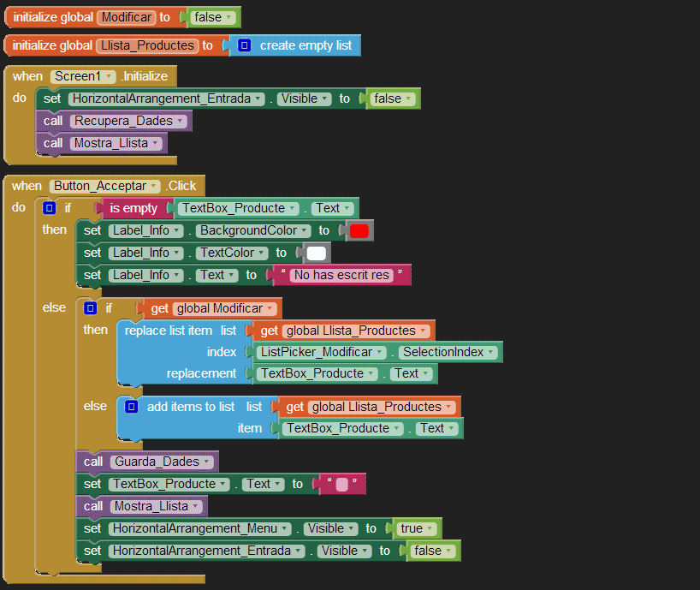
Task: Open mutator icon on the nested if block
Action: tap(91, 308)
